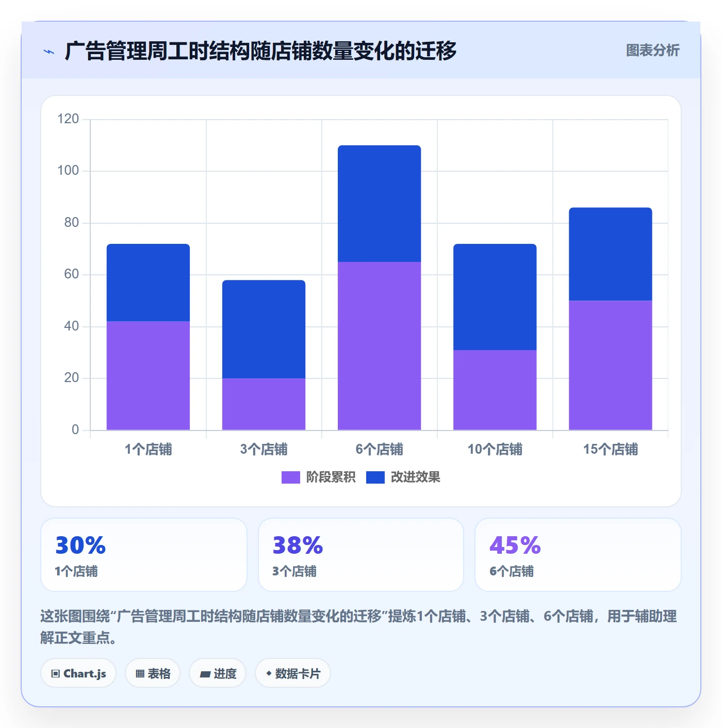Click the grid icon in 表格 chip
This screenshot has width=722, height=728.
coord(140,674)
